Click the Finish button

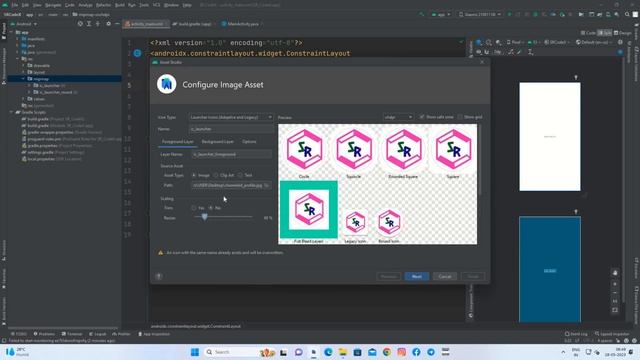(473, 276)
